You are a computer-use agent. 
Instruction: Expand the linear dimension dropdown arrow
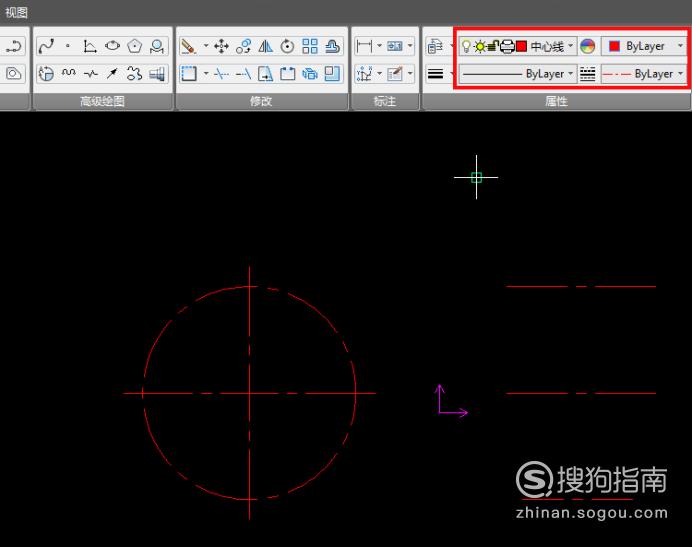379,46
